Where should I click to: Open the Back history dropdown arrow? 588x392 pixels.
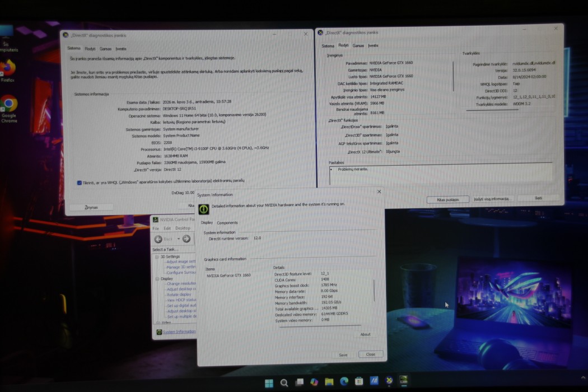point(179,239)
